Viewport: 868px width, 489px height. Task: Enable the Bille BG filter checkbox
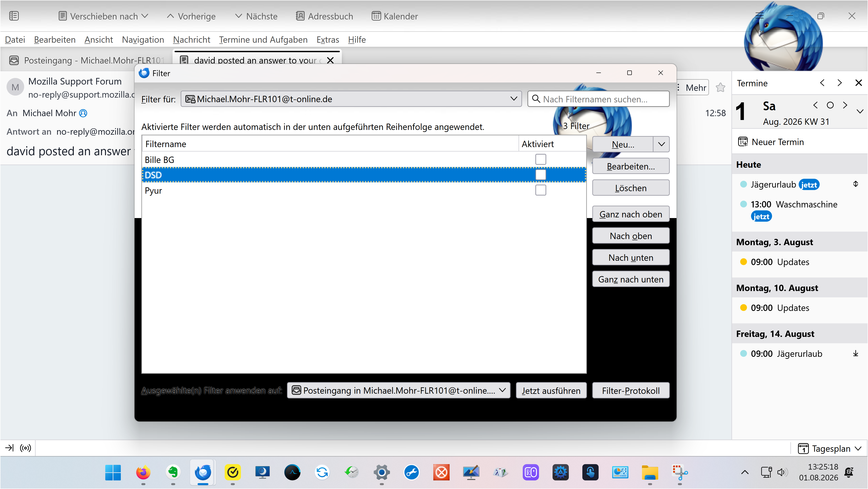point(541,160)
